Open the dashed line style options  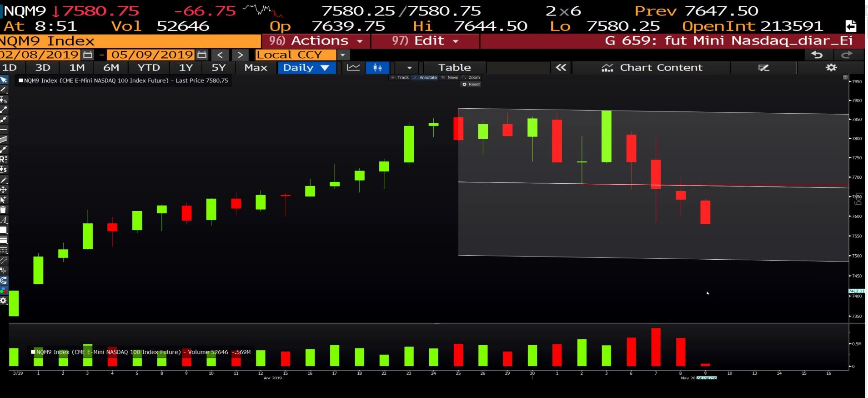coord(4,250)
